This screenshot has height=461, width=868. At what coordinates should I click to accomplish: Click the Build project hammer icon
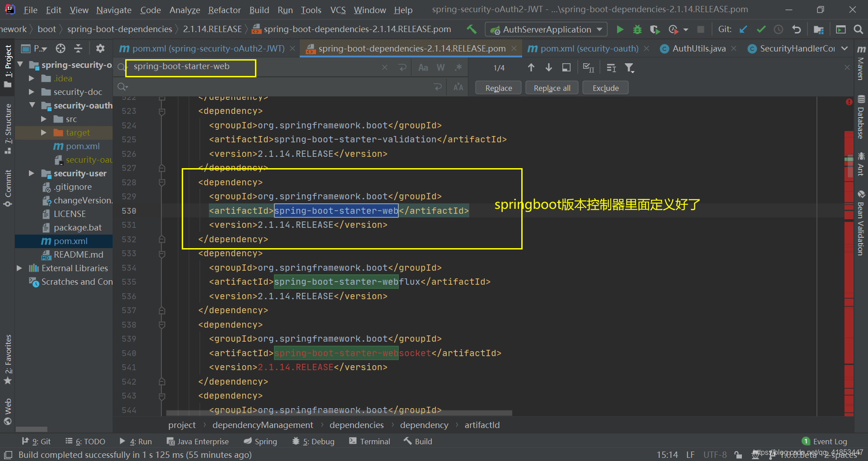click(472, 29)
